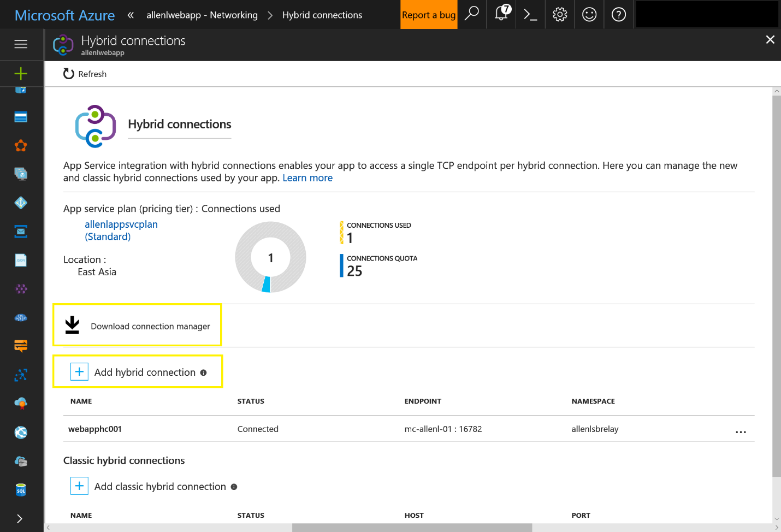781x532 pixels.
Task: Click the green plus new resource icon
Action: [x=21, y=73]
